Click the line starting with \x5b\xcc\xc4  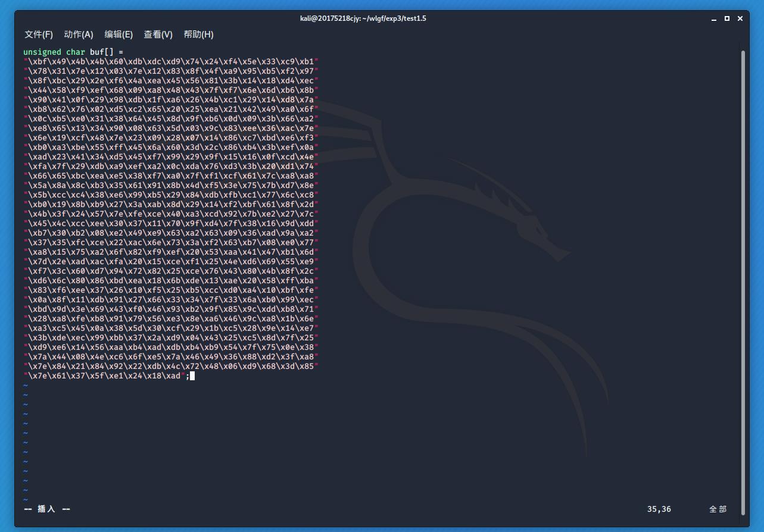(x=171, y=195)
